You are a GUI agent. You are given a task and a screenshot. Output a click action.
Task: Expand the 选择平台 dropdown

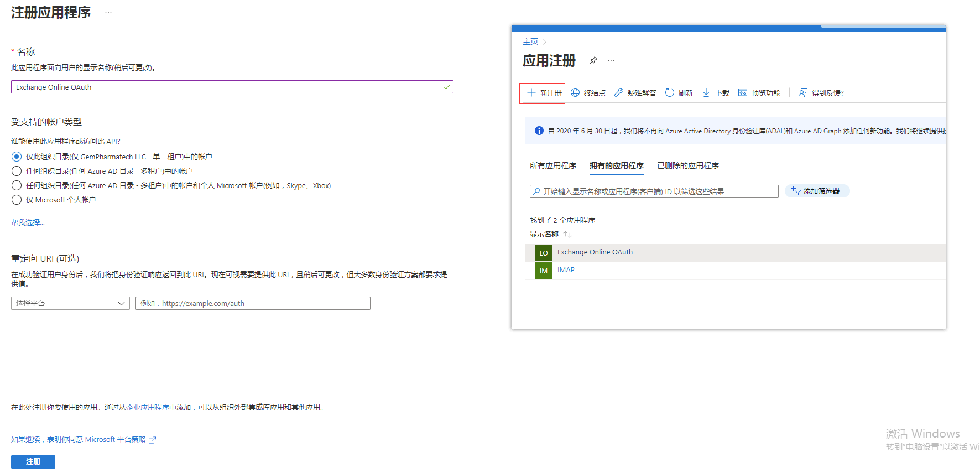click(x=70, y=303)
